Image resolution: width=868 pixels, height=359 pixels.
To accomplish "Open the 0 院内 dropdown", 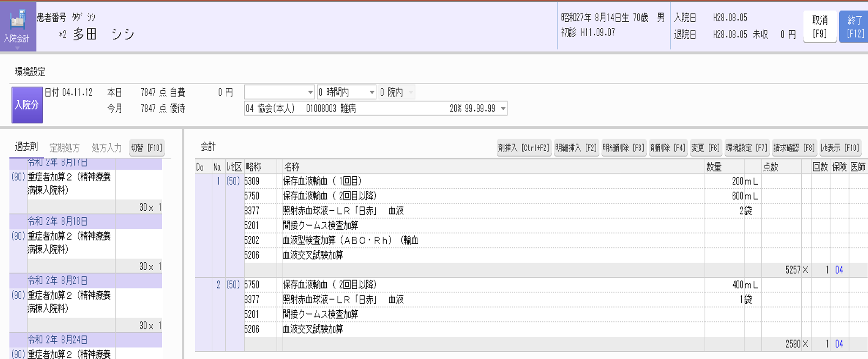I will 396,92.
